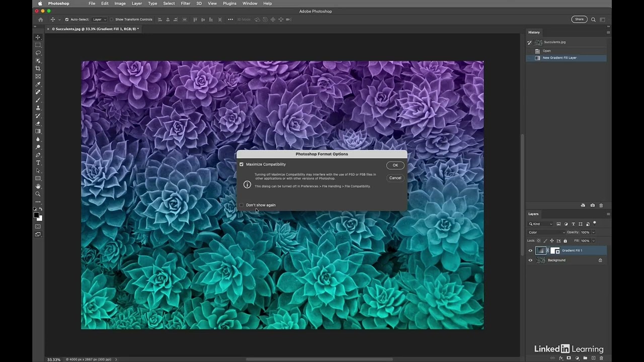Add a layer style with fx icon
This screenshot has height=362, width=644.
(x=561, y=358)
